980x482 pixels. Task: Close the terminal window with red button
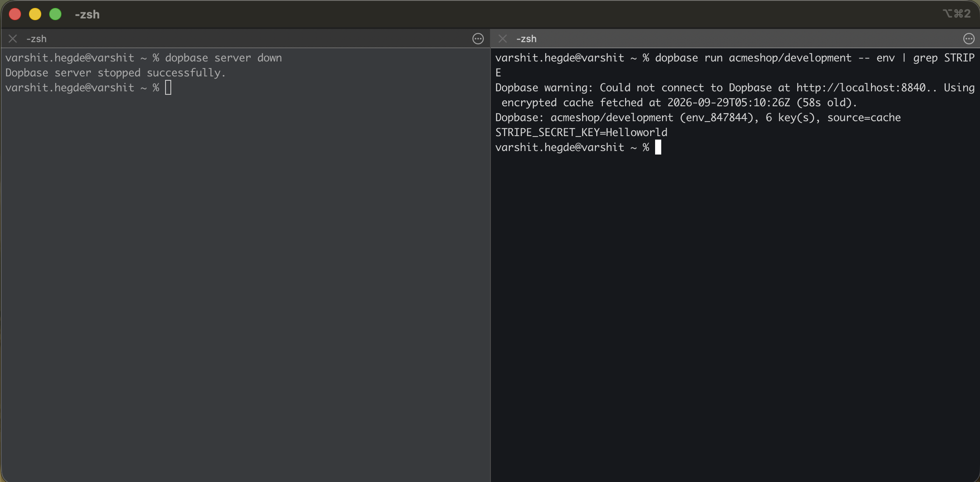(15, 14)
